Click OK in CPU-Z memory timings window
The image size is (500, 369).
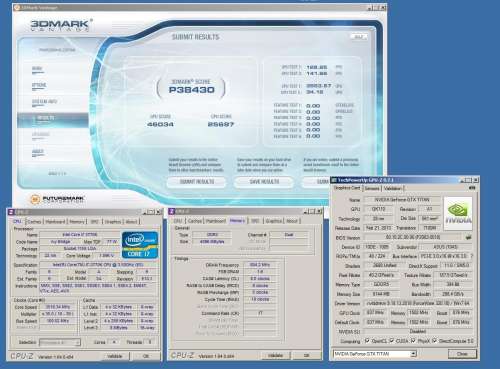click(x=307, y=356)
